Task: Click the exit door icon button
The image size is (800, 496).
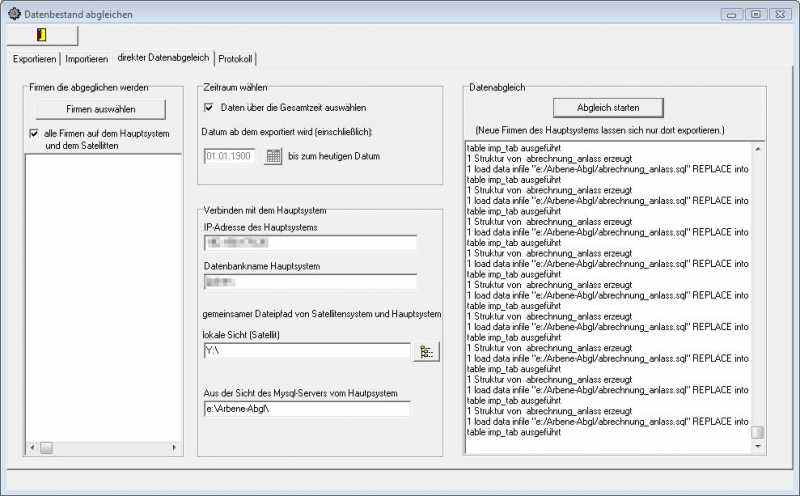Action: click(41, 34)
